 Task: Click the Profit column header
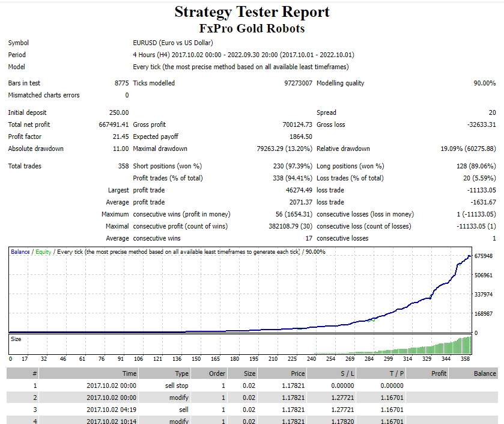(x=427, y=373)
